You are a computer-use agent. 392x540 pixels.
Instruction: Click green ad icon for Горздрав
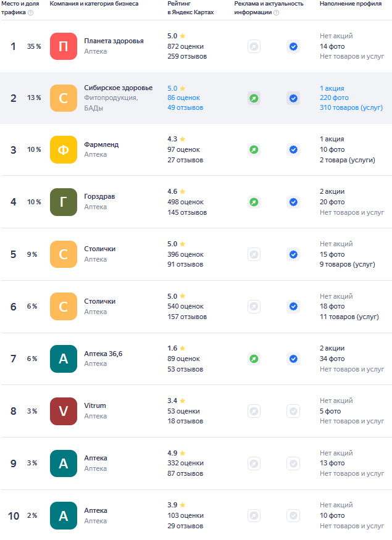254,202
